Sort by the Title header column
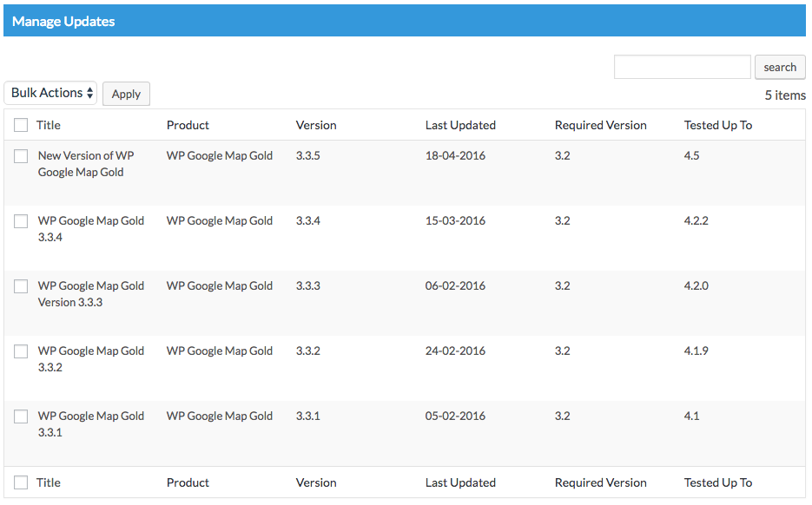 (48, 125)
